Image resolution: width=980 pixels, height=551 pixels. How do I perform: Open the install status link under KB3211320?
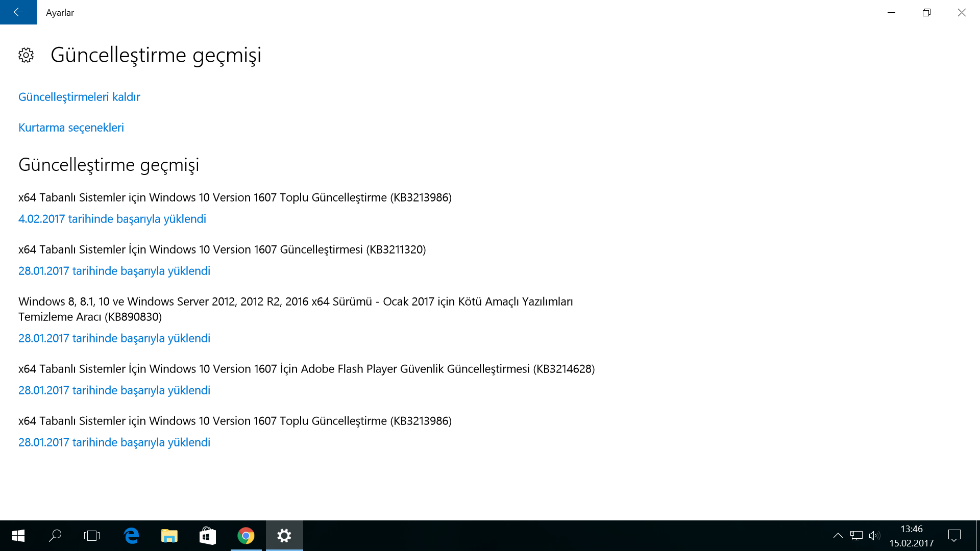[x=114, y=271]
